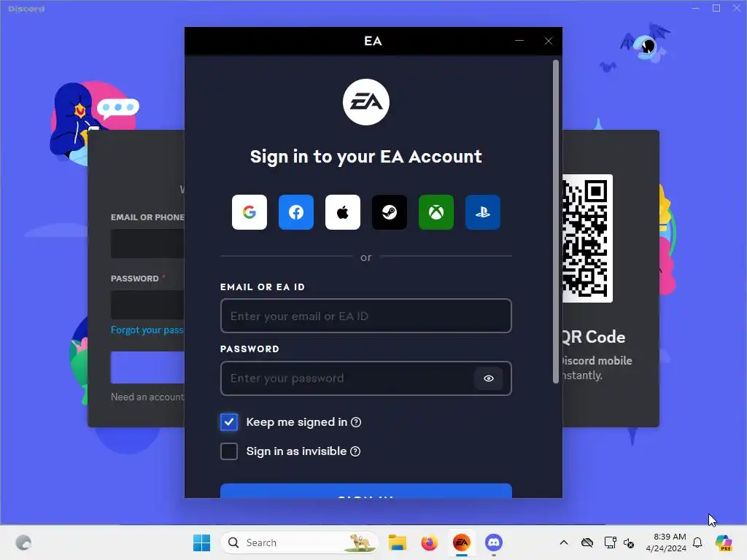Focus the Email or EA ID field
747x560 pixels.
click(366, 316)
